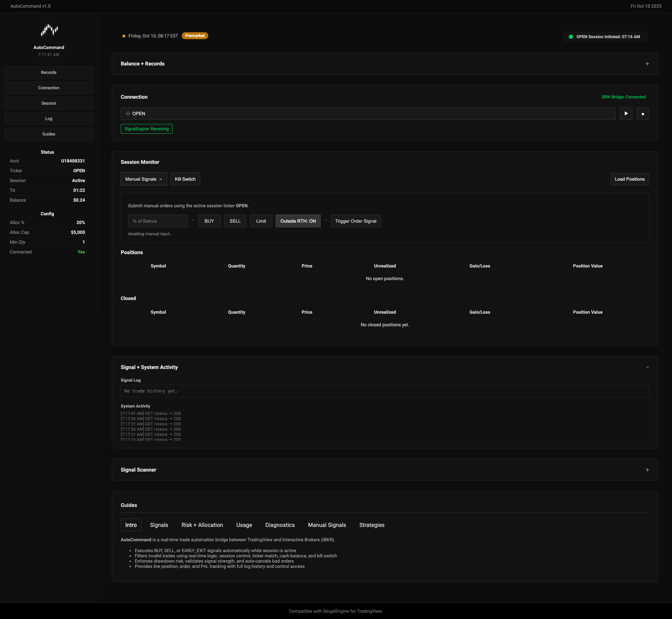
Task: Click 'No open positions.' message
Action: click(x=385, y=279)
